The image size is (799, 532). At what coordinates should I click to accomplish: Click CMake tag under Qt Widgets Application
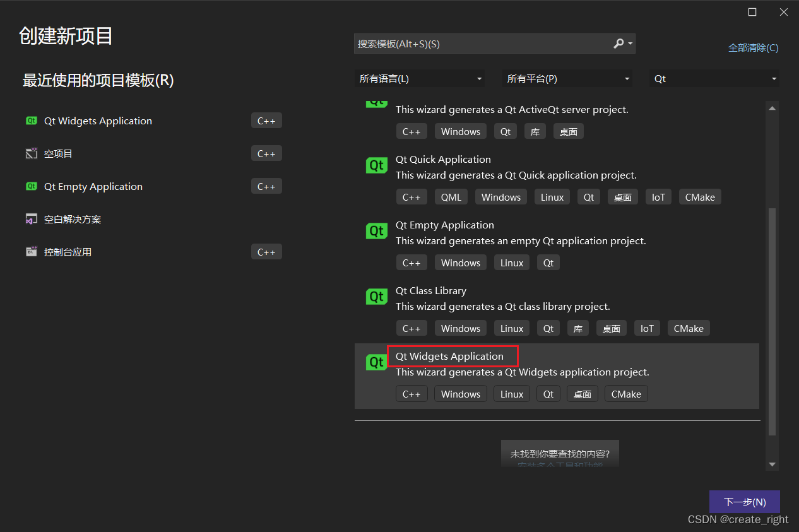point(626,394)
